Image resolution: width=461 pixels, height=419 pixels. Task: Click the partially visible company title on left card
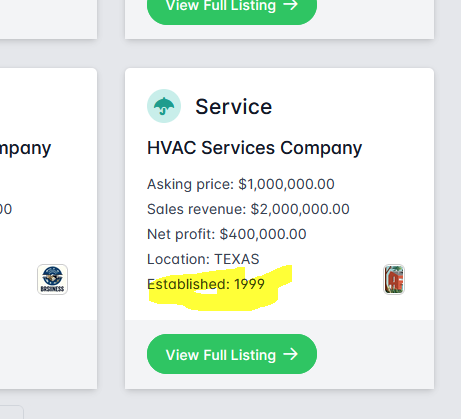[25, 148]
